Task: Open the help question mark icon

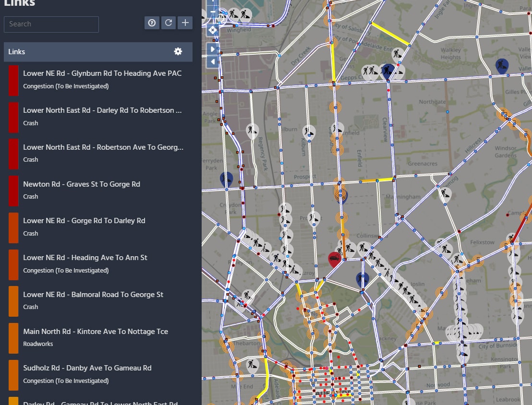Action: tap(152, 23)
